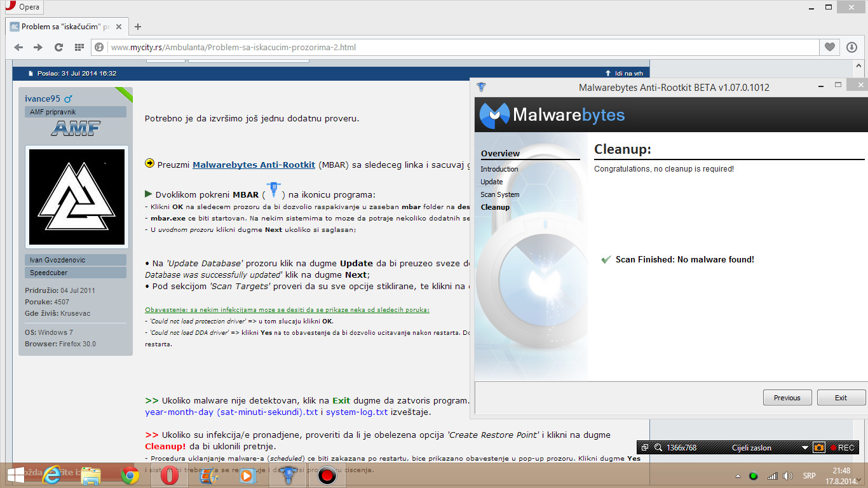
Task: Open the media player taskbar icon
Action: 248,475
